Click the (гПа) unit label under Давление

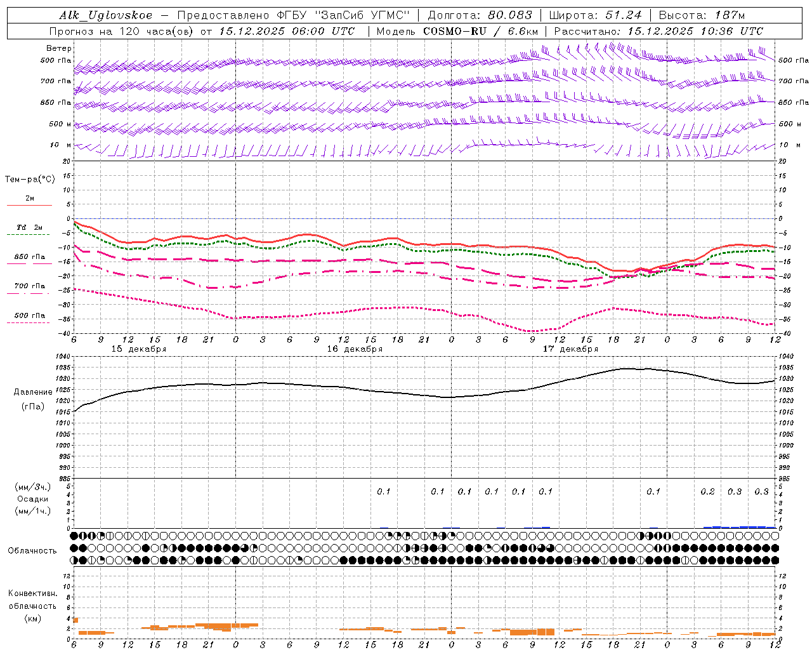click(32, 406)
